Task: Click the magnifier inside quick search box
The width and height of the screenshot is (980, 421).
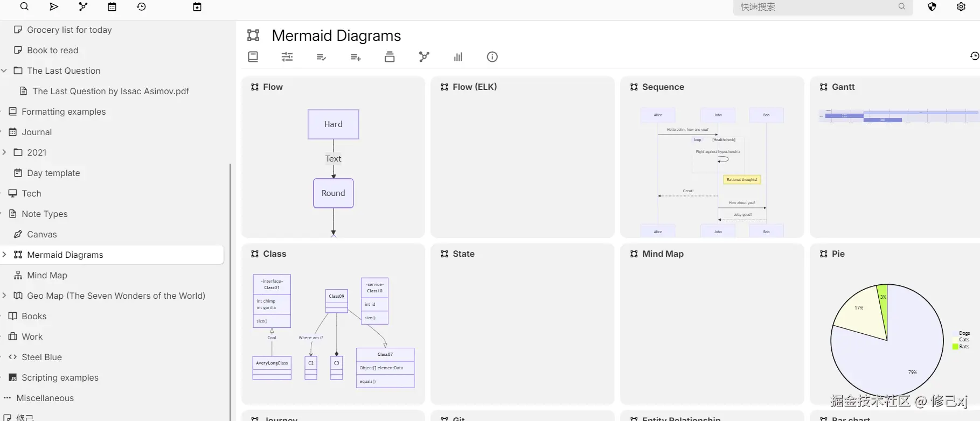Action: tap(902, 6)
